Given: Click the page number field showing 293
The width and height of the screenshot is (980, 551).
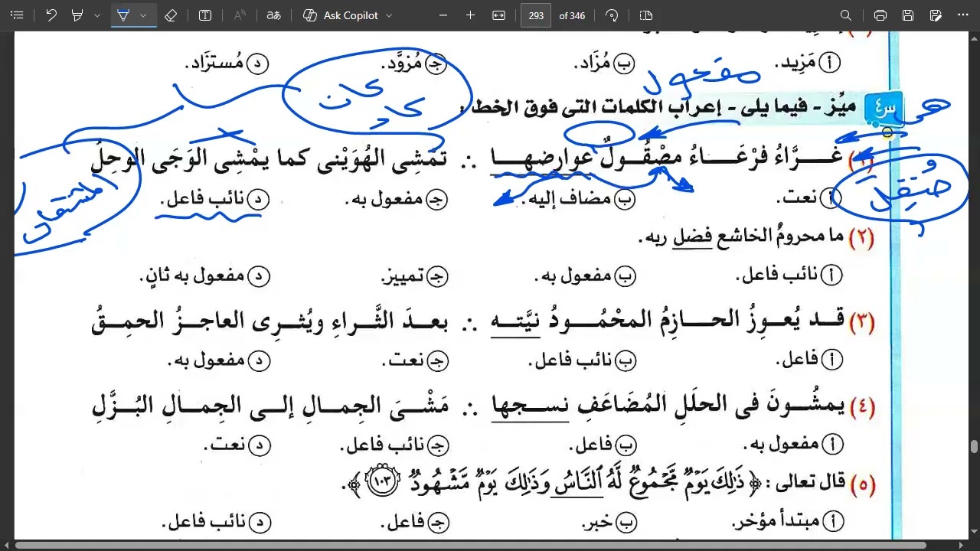Looking at the screenshot, I should [x=536, y=15].
